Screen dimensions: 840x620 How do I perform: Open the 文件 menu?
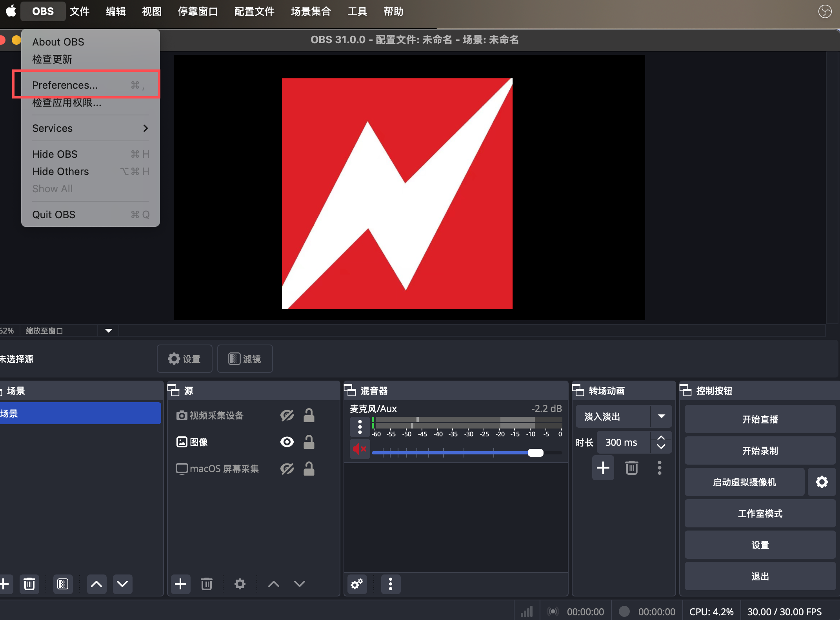pos(80,11)
